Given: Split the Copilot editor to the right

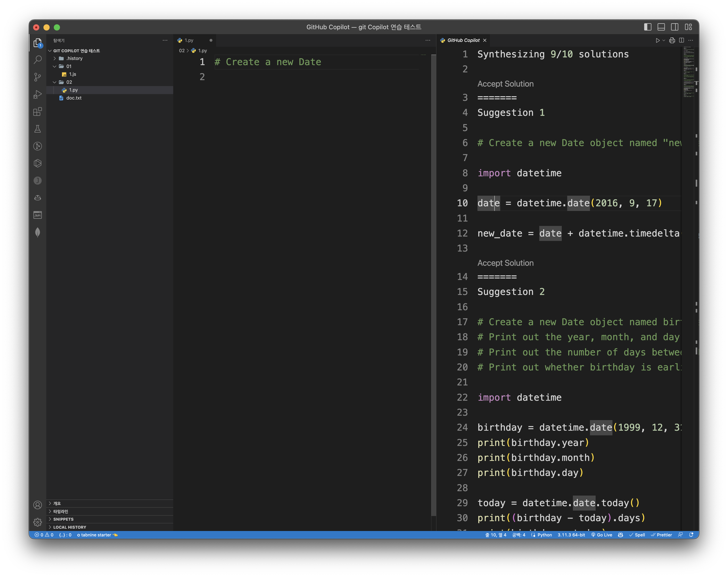Looking at the screenshot, I should pos(681,40).
